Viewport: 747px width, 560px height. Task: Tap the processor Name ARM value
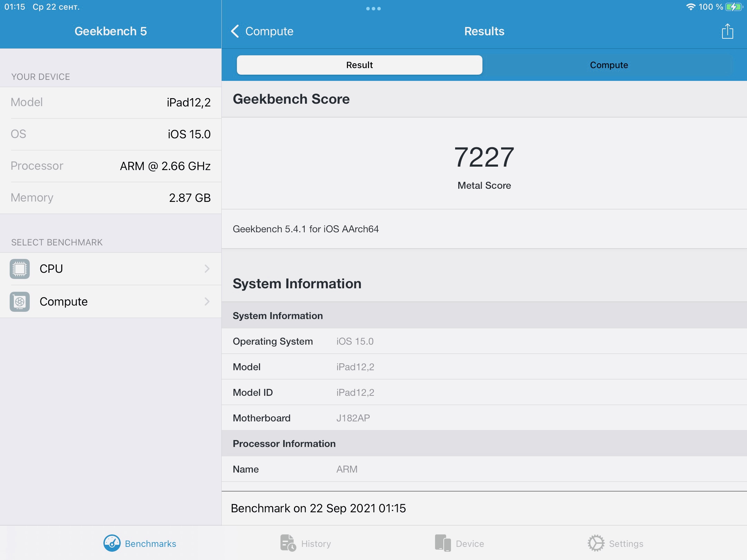pos(347,469)
